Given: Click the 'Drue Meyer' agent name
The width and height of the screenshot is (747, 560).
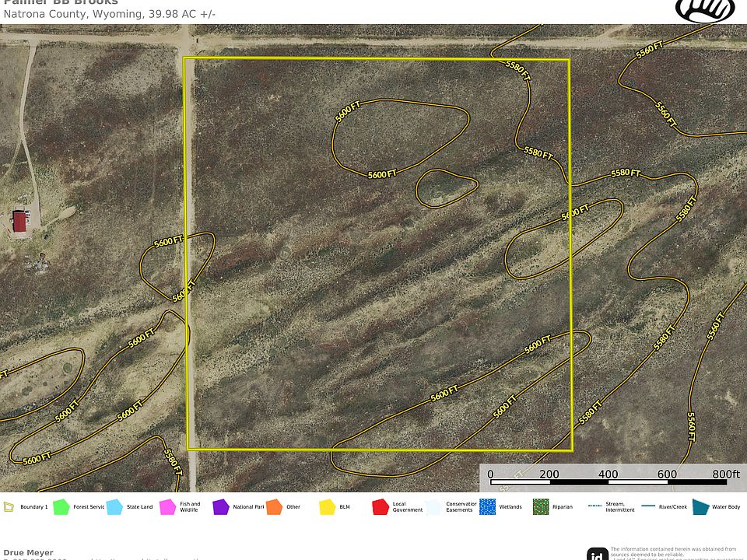Looking at the screenshot, I should point(28,552).
